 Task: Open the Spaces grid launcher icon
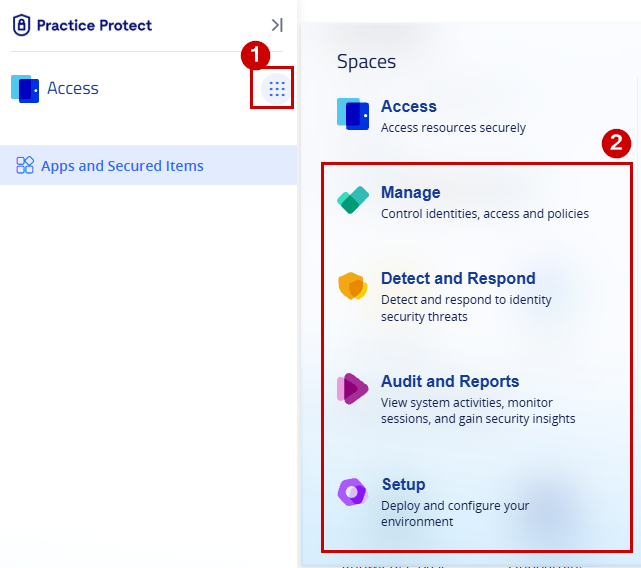tap(277, 89)
